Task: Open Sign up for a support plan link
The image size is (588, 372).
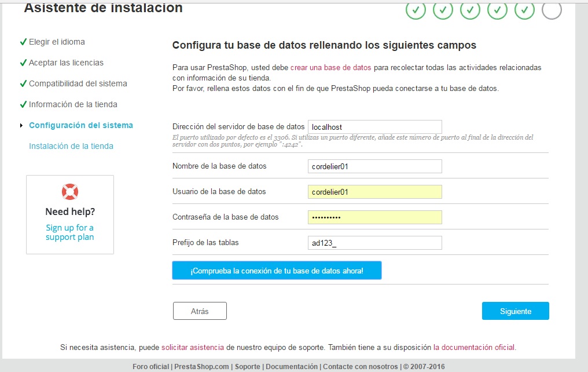Action: coord(70,232)
